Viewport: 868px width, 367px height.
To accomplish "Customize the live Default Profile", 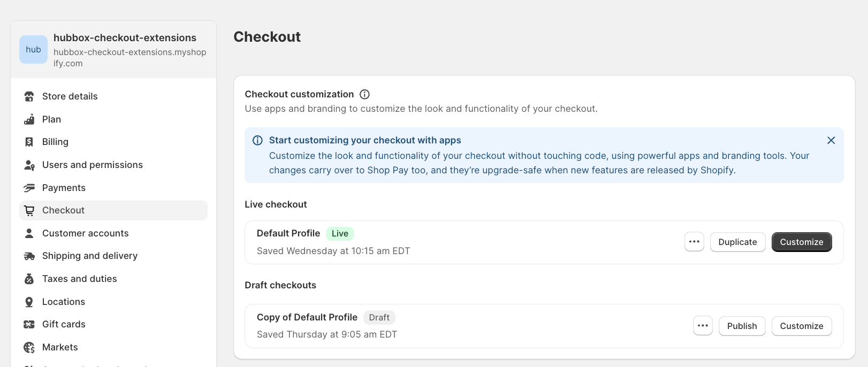I will [x=802, y=242].
